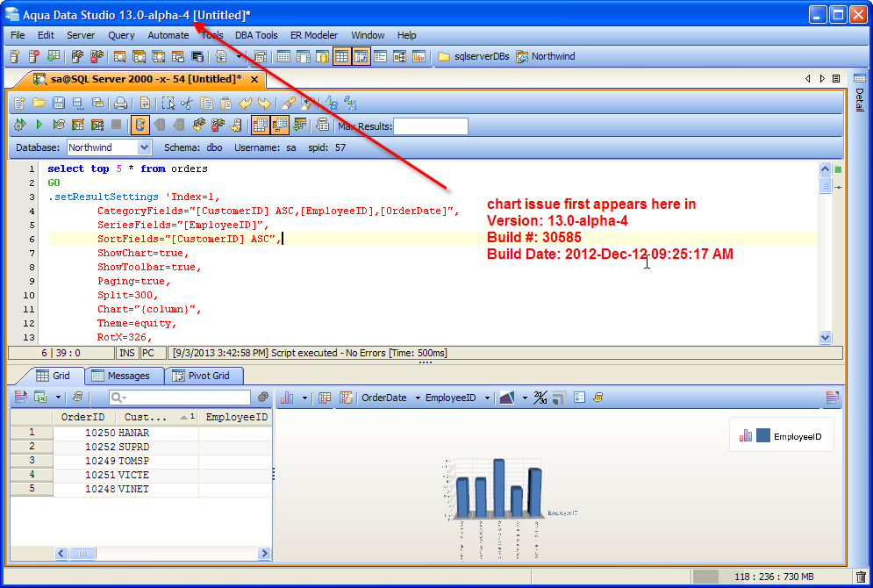Open the Northwind database shortcut
The width and height of the screenshot is (873, 588).
click(x=546, y=56)
